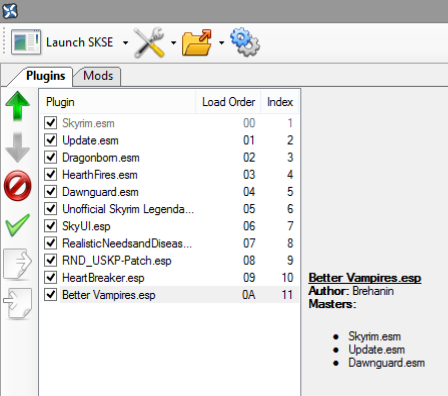
Task: Toggle the Better Vampires.esp checkbox
Action: (x=51, y=295)
